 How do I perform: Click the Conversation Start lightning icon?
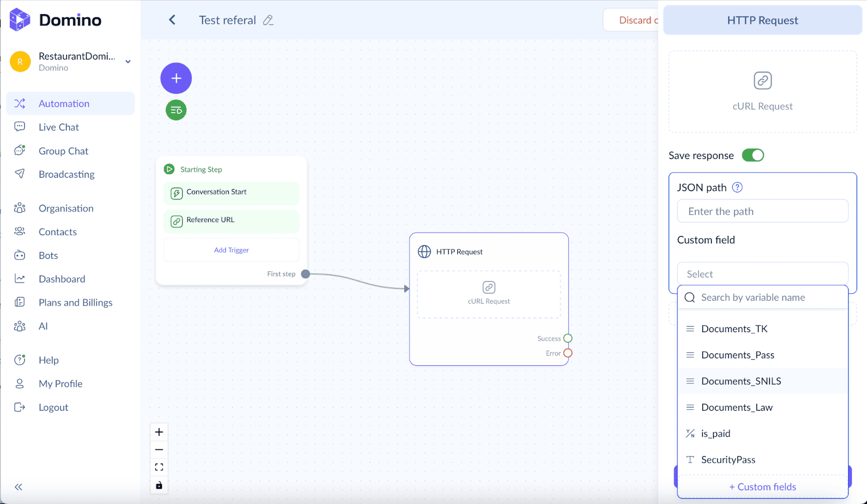(x=177, y=193)
